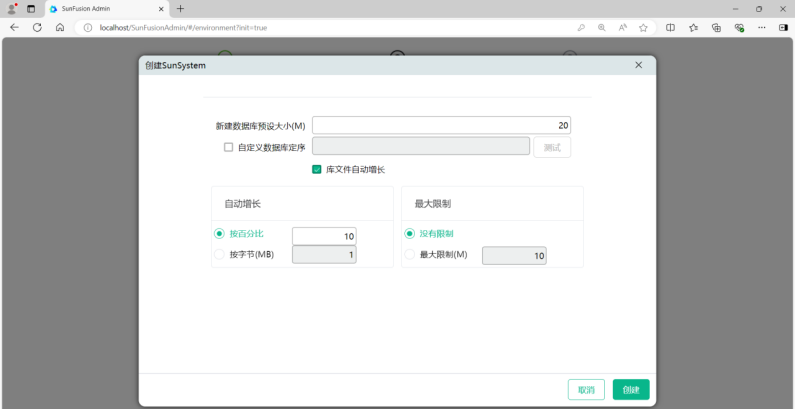The image size is (795, 409).
Task: View site information icon in address bar
Action: click(x=88, y=28)
